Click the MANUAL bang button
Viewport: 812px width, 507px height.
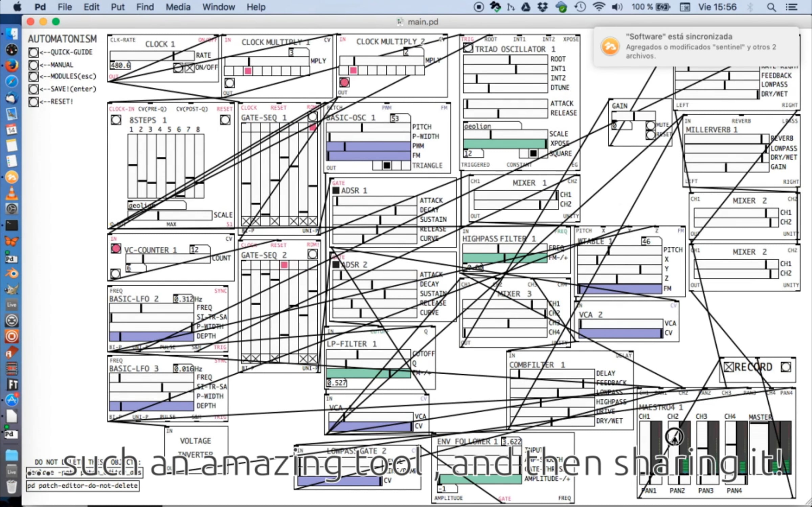pyautogui.click(x=33, y=65)
